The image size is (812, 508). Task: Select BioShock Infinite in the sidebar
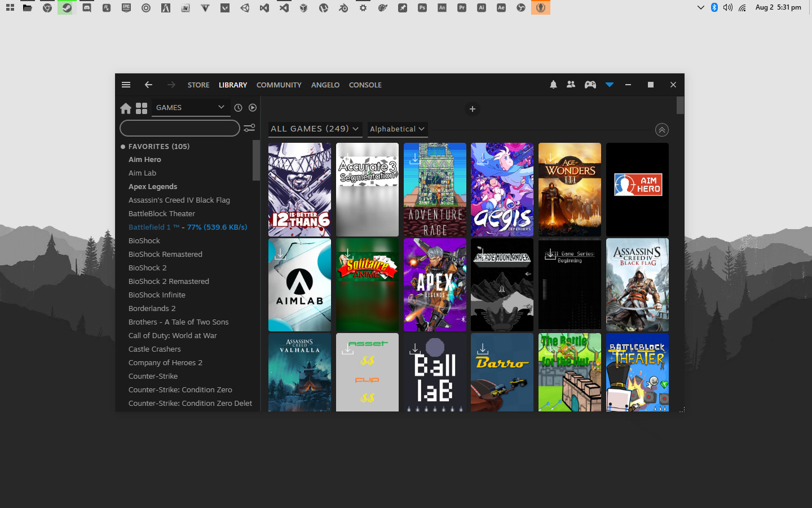tap(157, 295)
